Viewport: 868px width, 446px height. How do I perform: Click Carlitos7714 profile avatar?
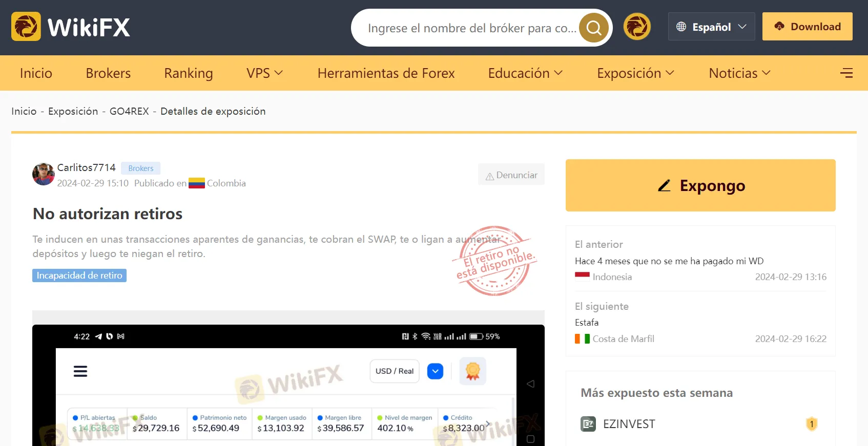coord(44,174)
